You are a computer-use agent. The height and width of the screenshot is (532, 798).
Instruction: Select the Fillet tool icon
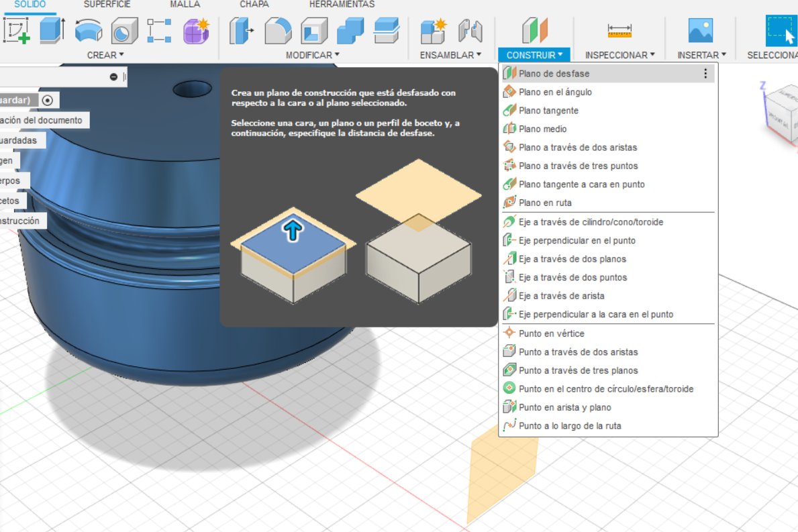pyautogui.click(x=278, y=30)
